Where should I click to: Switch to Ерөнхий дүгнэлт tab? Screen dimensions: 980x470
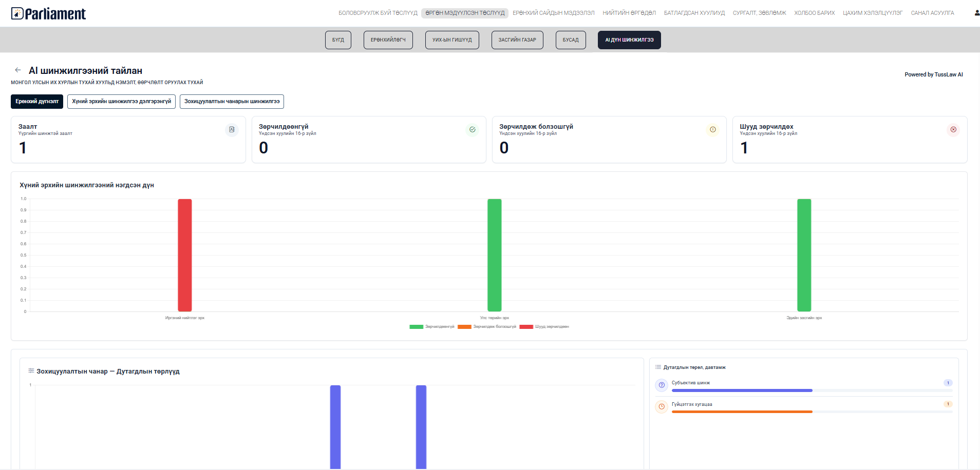click(x=37, y=102)
